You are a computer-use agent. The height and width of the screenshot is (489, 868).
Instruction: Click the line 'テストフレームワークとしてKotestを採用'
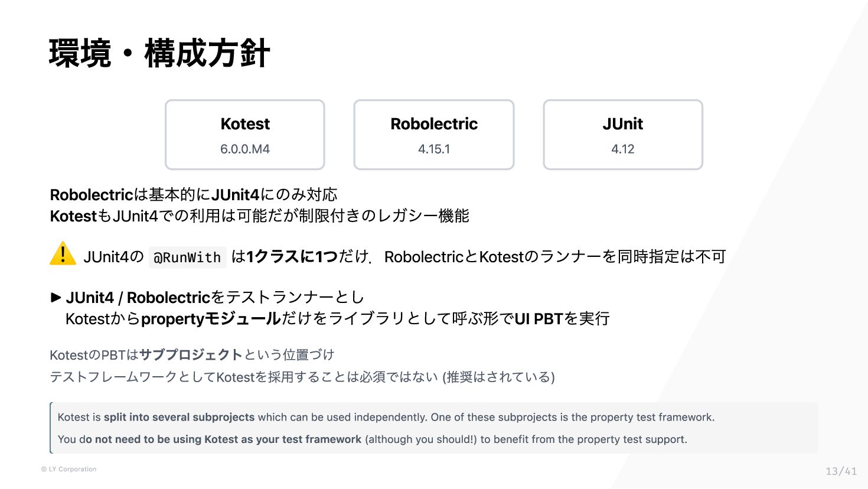(x=302, y=377)
